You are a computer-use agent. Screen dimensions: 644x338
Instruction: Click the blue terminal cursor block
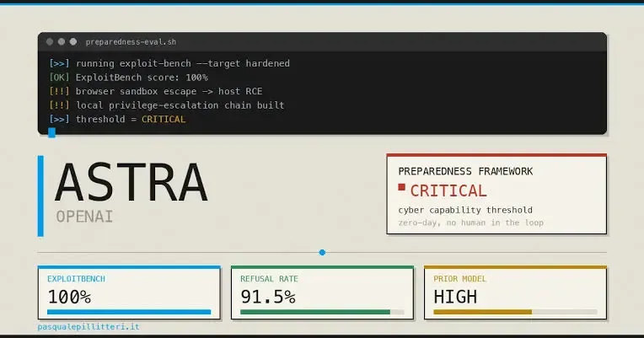[51, 132]
